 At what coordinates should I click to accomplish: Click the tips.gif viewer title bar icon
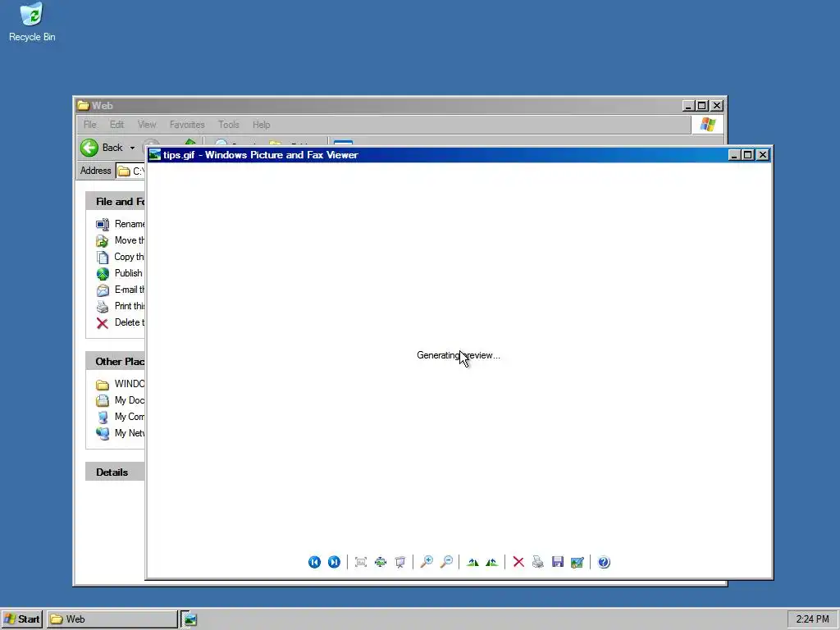point(155,155)
